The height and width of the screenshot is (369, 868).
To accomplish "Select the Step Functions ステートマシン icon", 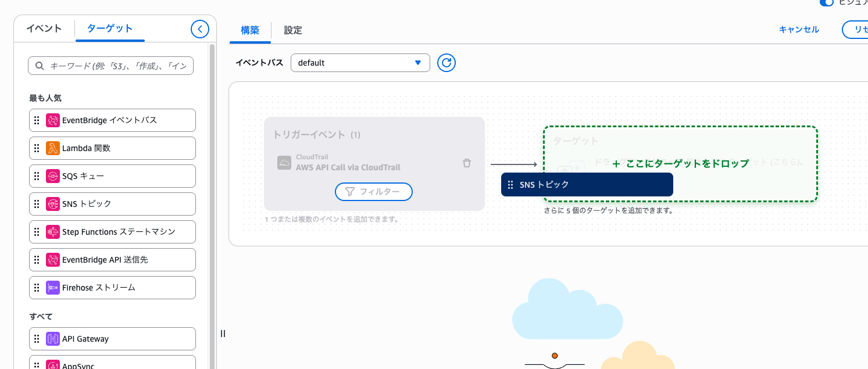I will pyautogui.click(x=53, y=232).
